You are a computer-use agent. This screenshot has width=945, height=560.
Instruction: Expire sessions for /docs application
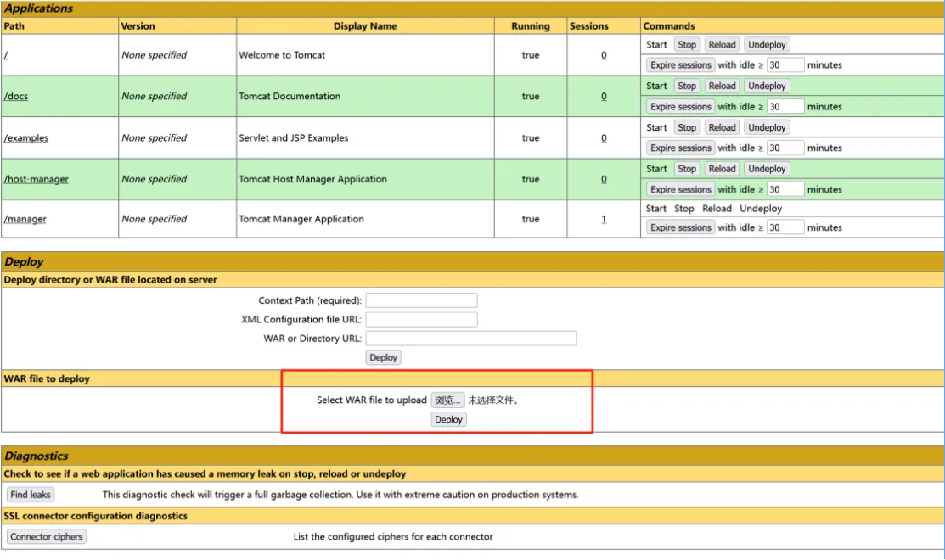(680, 107)
